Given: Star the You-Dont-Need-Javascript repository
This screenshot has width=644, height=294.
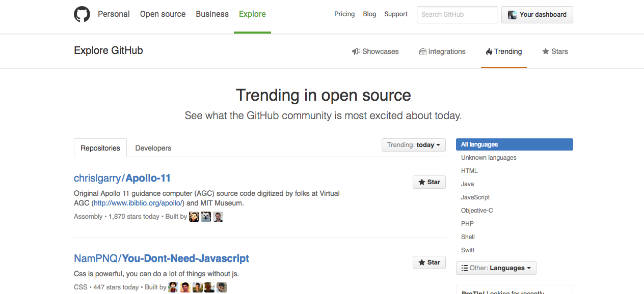Looking at the screenshot, I should pyautogui.click(x=429, y=262).
